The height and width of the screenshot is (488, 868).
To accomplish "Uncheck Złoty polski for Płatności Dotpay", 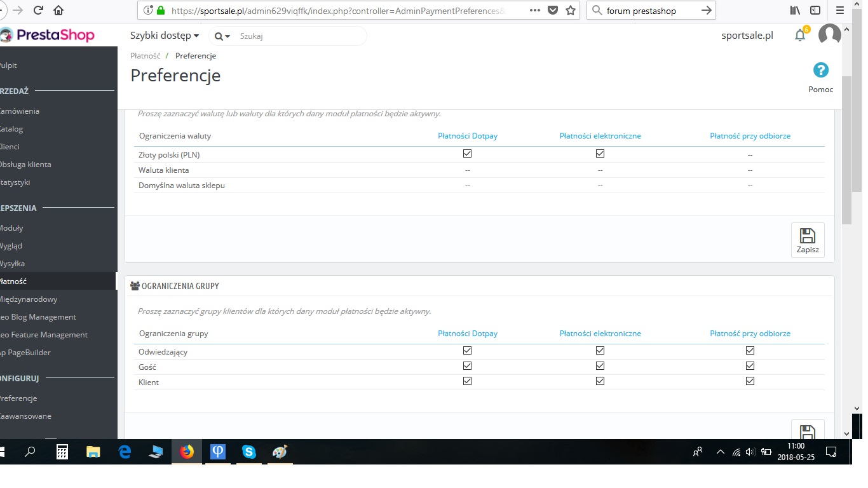I will point(468,154).
